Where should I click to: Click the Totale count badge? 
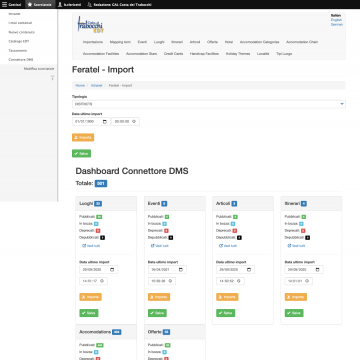point(101,183)
